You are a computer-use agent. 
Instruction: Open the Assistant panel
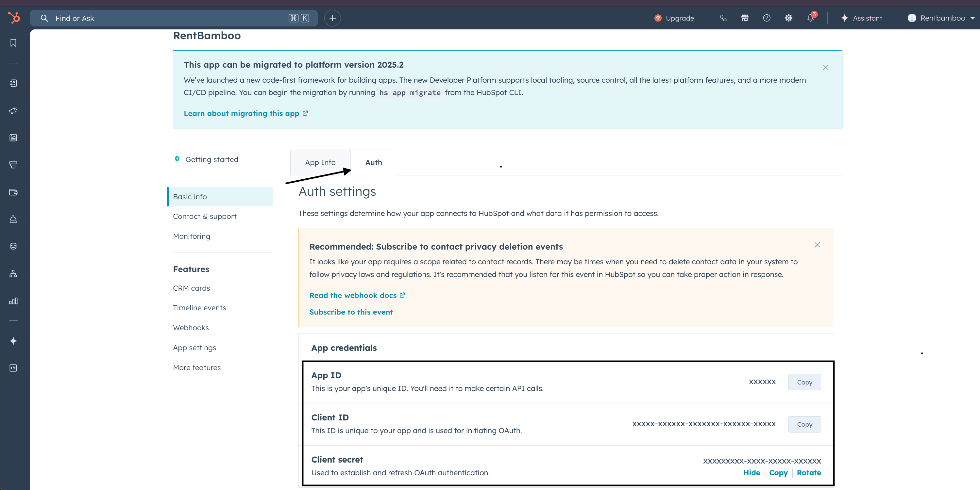click(861, 18)
